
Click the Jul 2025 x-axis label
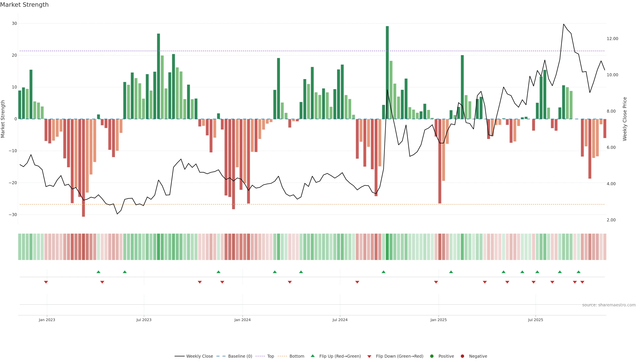(x=535, y=320)
